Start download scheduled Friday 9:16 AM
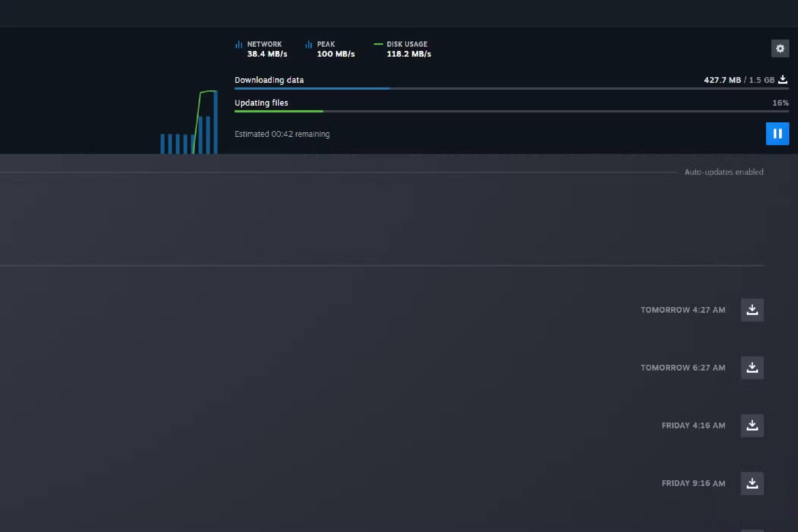 coord(752,483)
